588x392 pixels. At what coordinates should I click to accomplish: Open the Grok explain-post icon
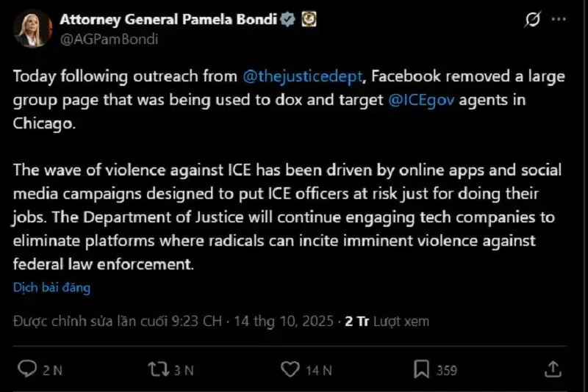point(533,21)
